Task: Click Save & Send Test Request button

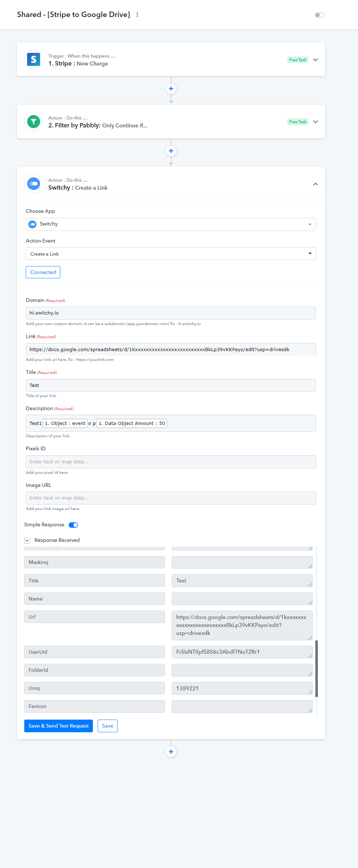Action: pos(59,726)
